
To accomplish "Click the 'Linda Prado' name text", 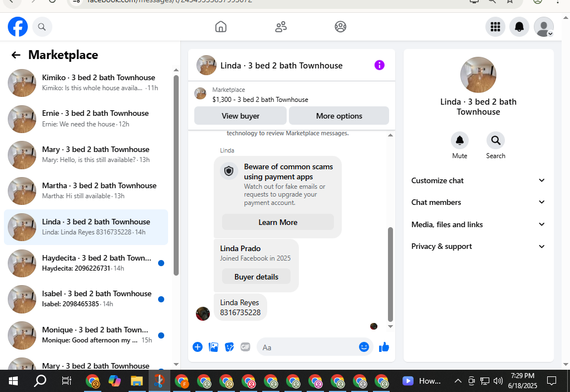I will [240, 248].
